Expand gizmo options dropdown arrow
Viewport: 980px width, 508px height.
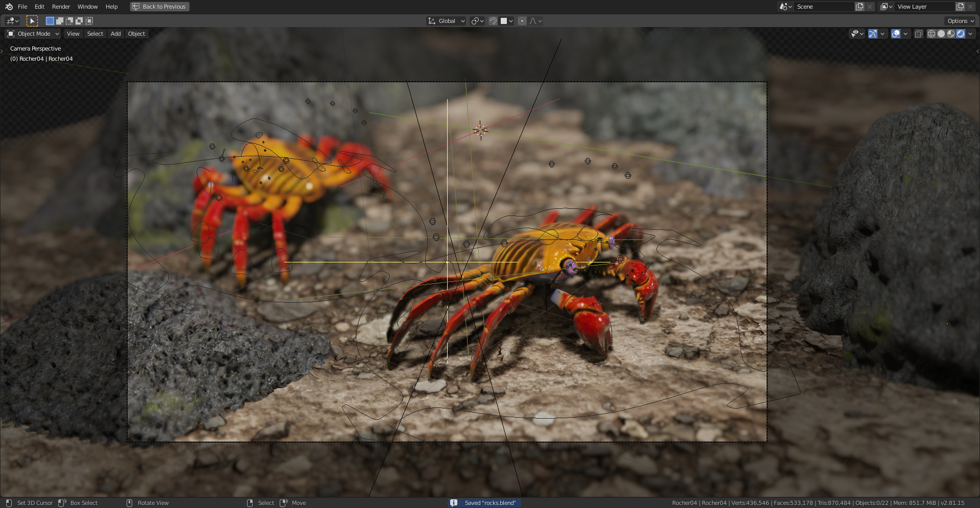tap(883, 34)
